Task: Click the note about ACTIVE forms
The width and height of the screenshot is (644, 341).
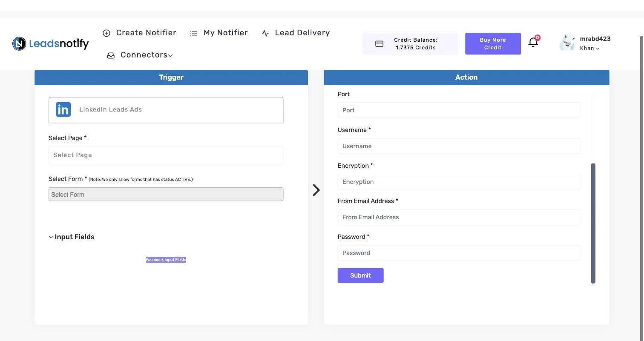Action: pyautogui.click(x=141, y=180)
